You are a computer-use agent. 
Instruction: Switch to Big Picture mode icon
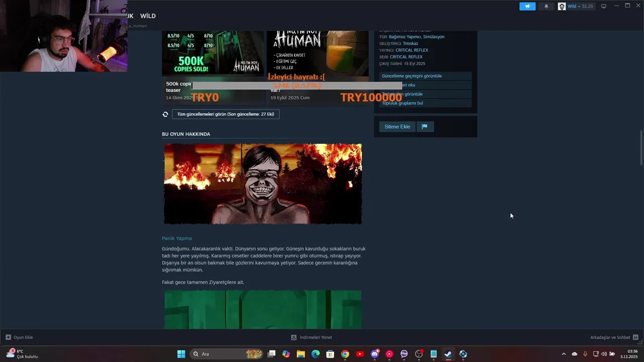point(604,6)
